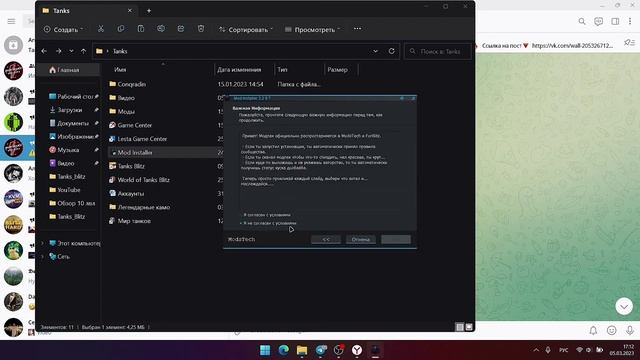This screenshot has height=360, width=640.
Task: Sort by "Имя" column header
Action: pos(120,70)
